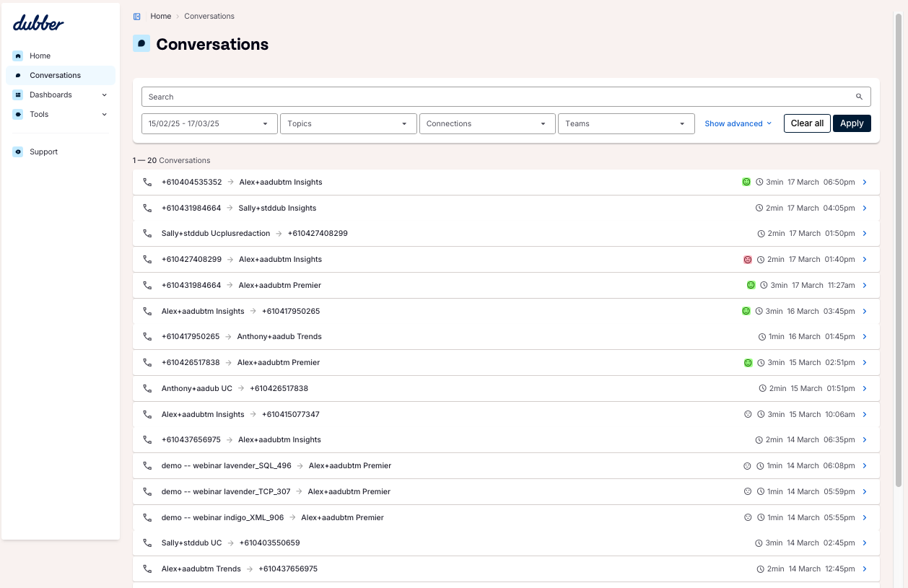Click the Conversations page heading
This screenshot has width=908, height=588.
(x=212, y=44)
